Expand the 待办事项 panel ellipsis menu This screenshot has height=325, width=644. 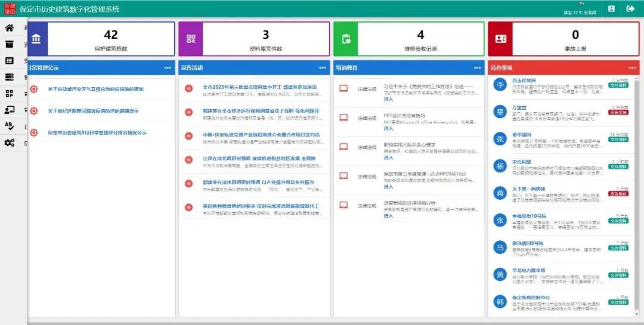pyautogui.click(x=631, y=68)
